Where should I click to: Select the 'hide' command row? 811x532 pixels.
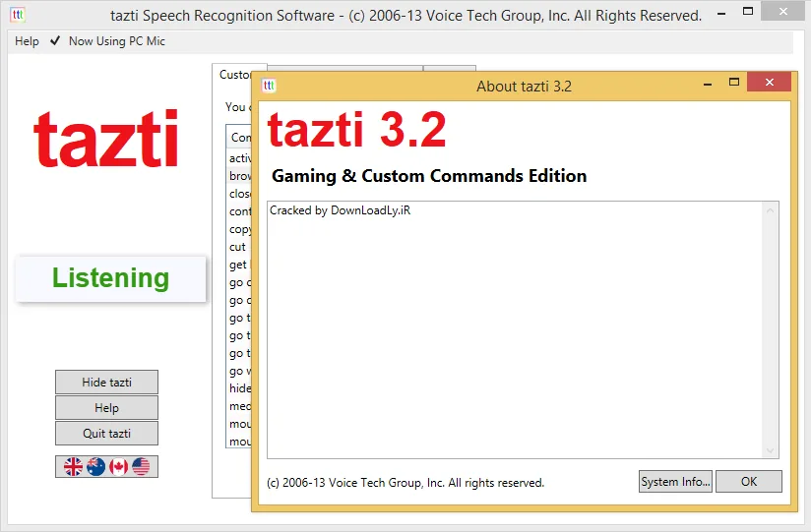239,388
